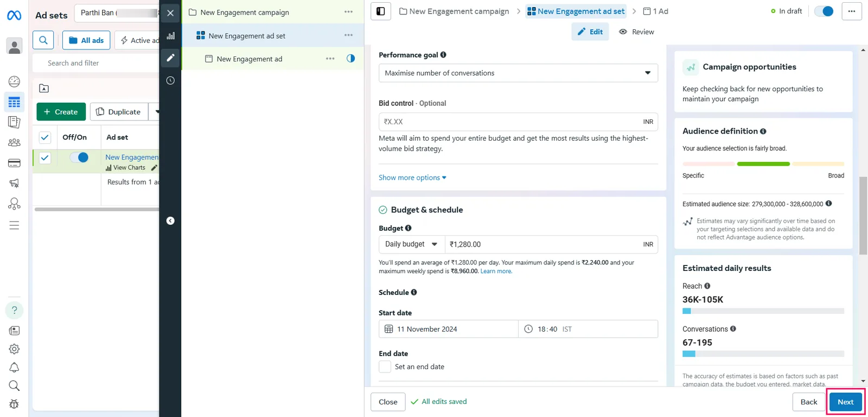Go to New Engagement campaign breadcrumb

pyautogui.click(x=454, y=11)
